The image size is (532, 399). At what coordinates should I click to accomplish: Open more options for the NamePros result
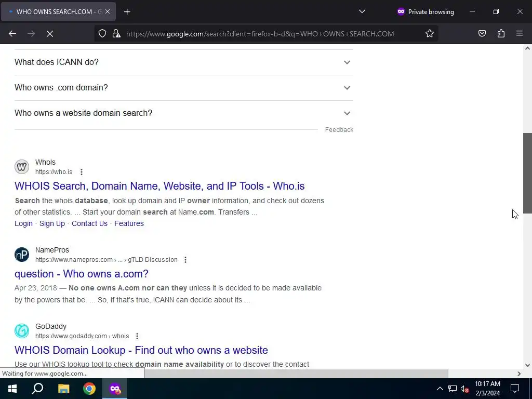[185, 260]
